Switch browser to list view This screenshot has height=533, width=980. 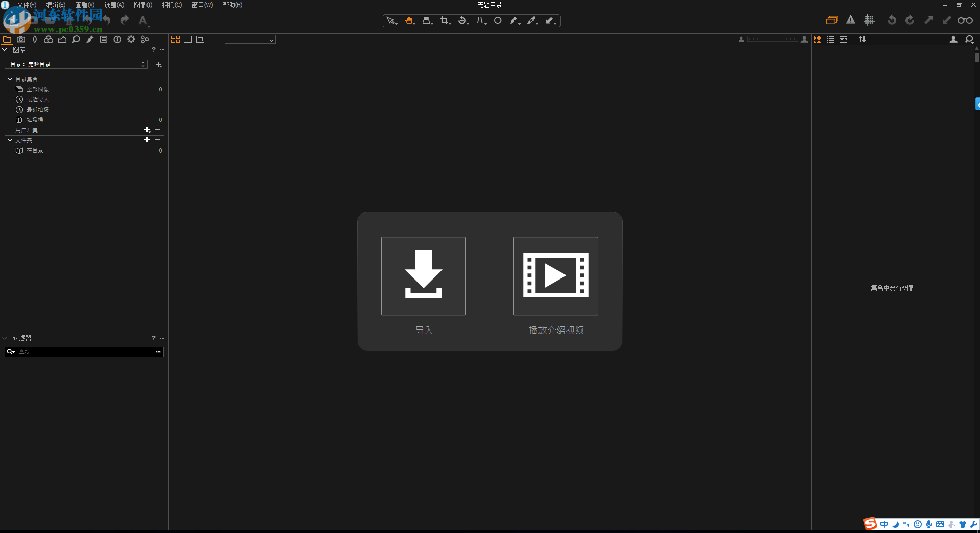830,39
